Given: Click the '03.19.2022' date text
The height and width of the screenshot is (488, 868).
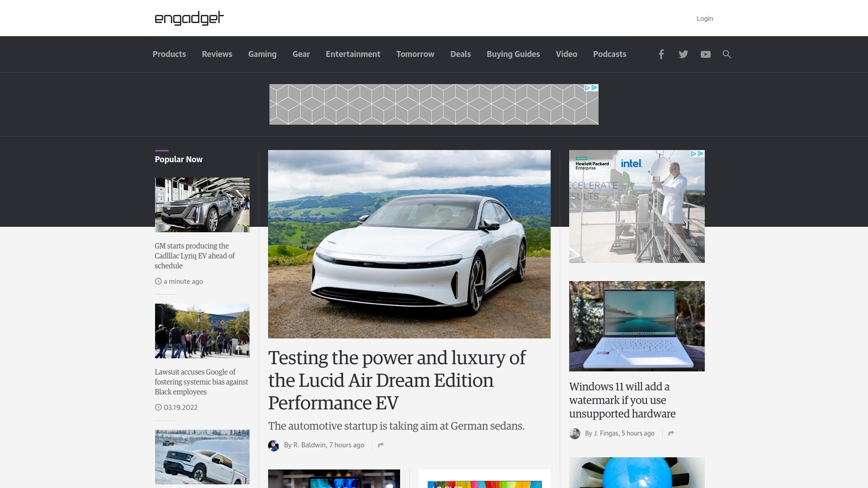Looking at the screenshot, I should 180,408.
